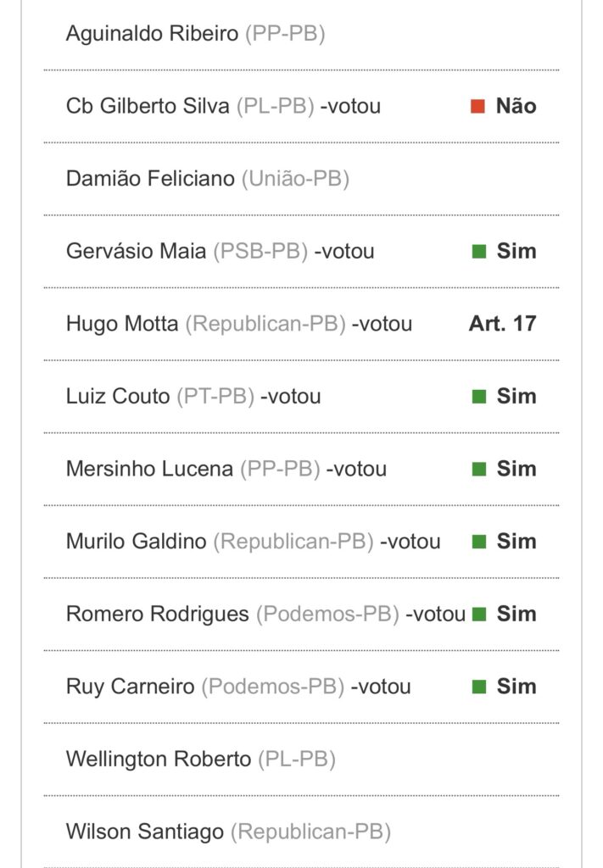Viewport: 603px width, 868px height.
Task: Click the name Murilo Galdino
Action: point(136,542)
